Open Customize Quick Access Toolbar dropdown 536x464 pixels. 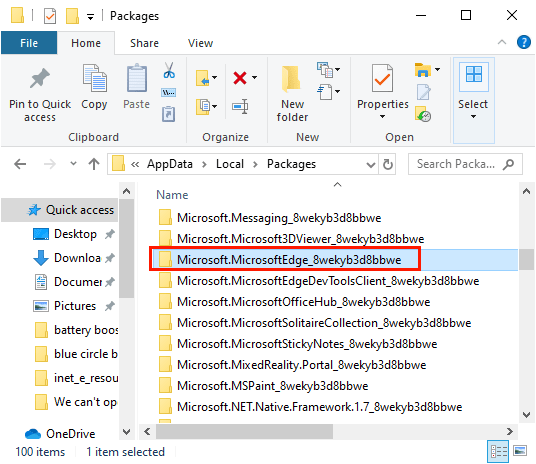[x=90, y=16]
